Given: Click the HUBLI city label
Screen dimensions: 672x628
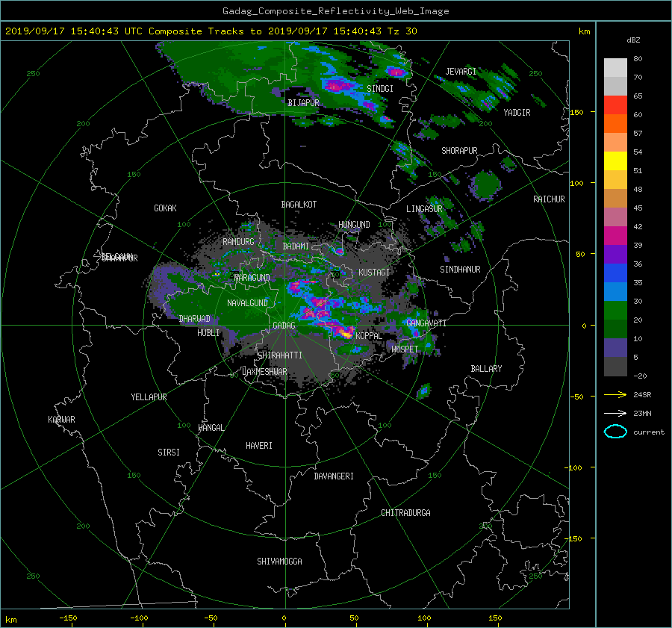Looking at the screenshot, I should coord(208,333).
